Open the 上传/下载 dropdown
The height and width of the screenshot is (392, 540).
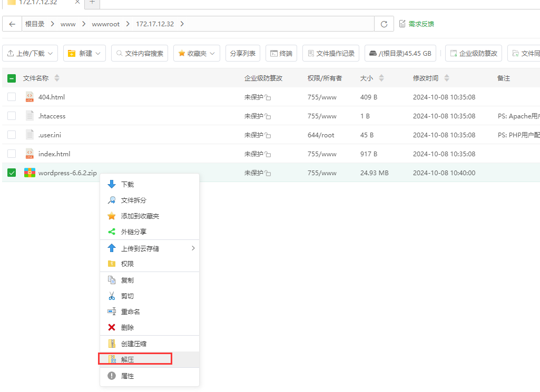[x=30, y=53]
